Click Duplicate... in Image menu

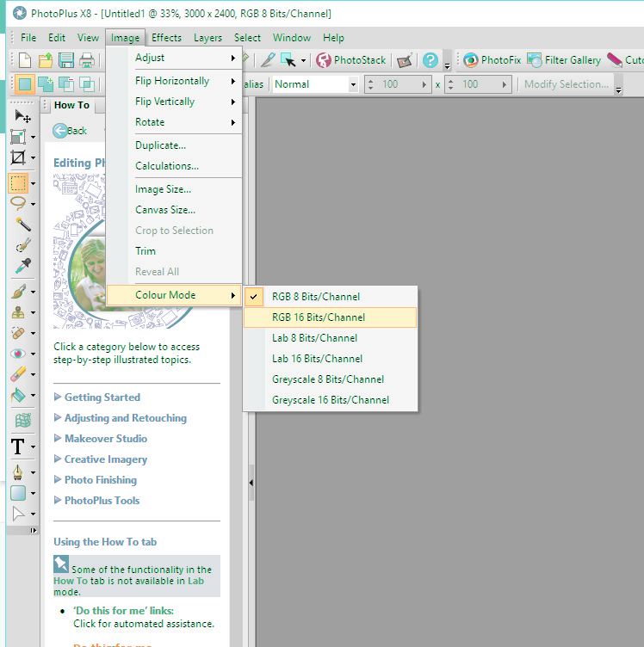[x=174, y=145]
